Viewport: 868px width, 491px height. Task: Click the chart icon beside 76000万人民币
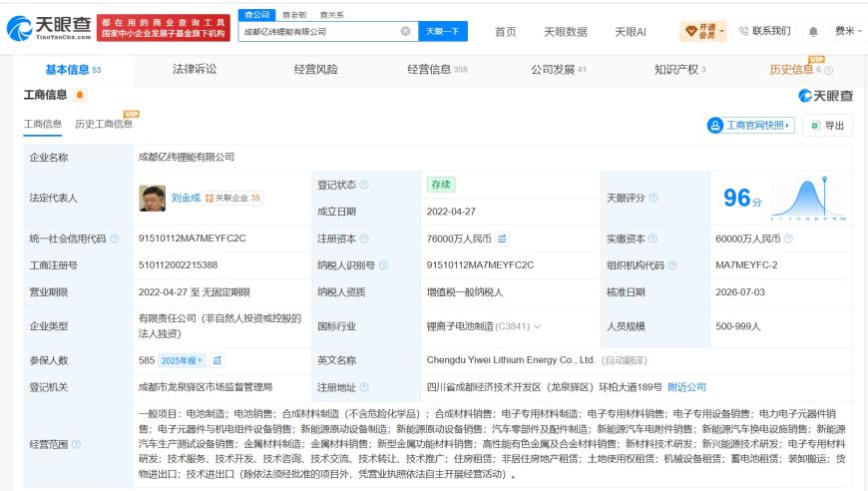tap(502, 239)
